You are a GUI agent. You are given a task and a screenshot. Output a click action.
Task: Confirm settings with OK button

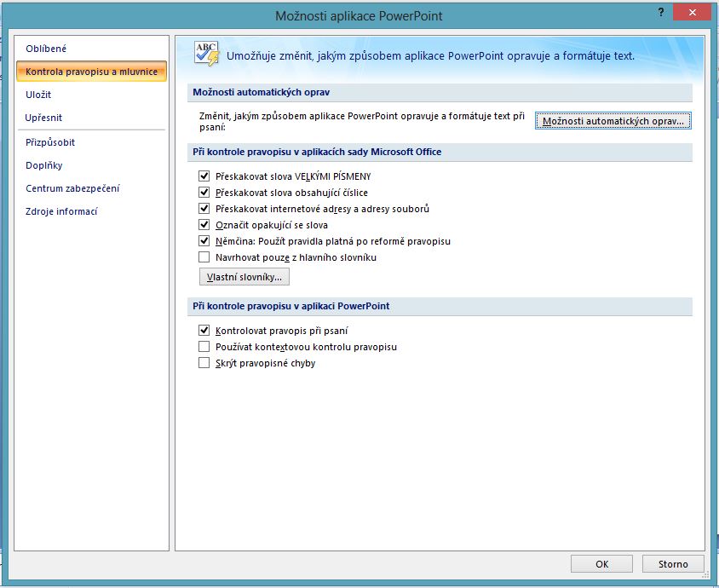[x=601, y=564]
